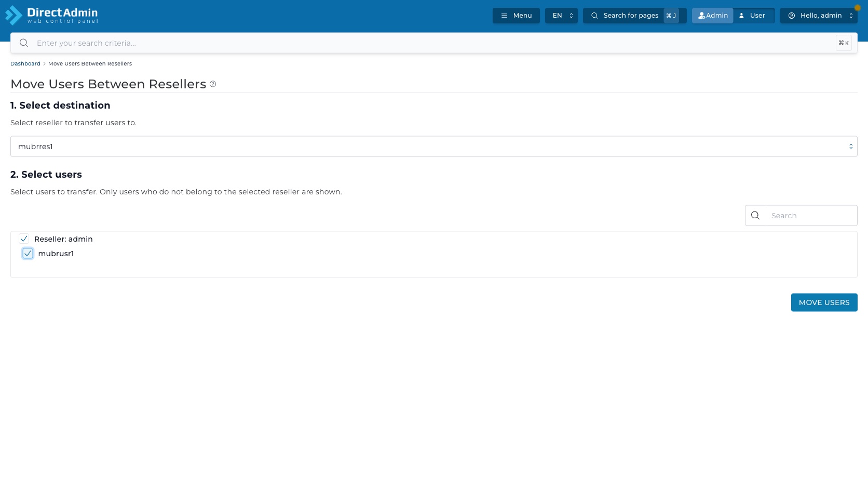
Task: Click the MOVE USERS button
Action: pyautogui.click(x=824, y=302)
